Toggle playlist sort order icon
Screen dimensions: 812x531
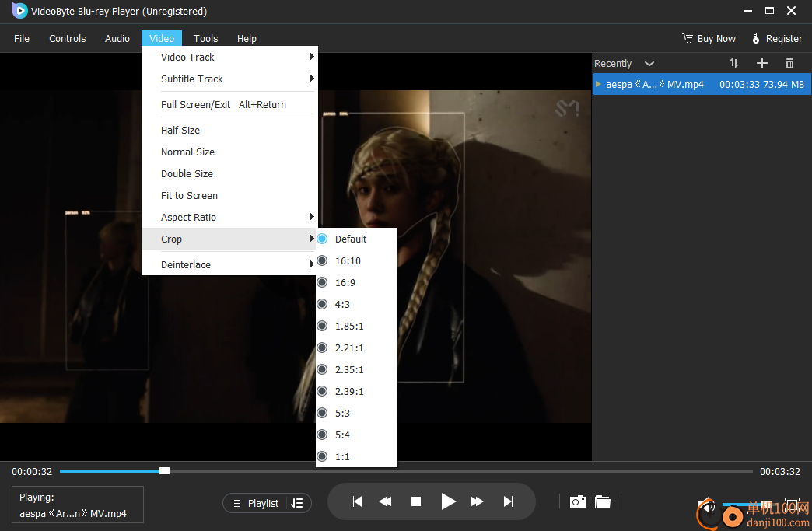tap(733, 63)
